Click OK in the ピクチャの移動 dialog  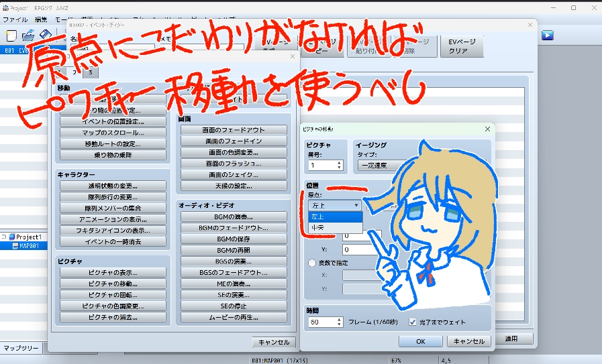pyautogui.click(x=421, y=341)
